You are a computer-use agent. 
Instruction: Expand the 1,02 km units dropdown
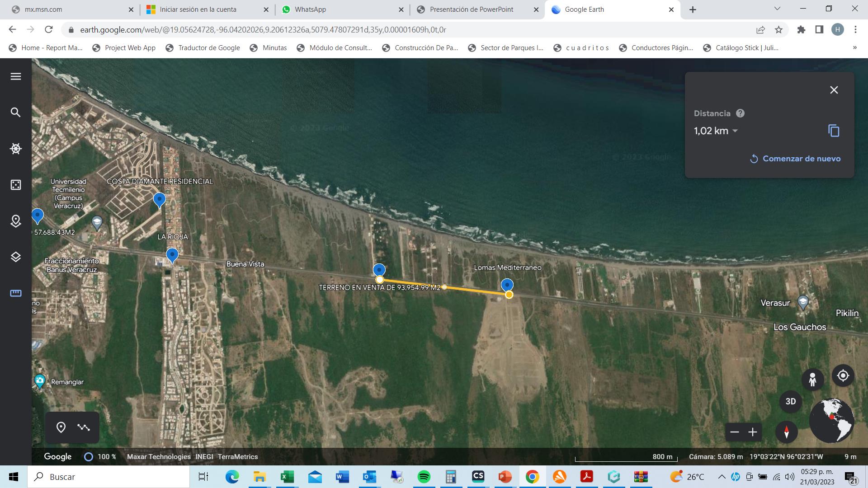point(735,131)
